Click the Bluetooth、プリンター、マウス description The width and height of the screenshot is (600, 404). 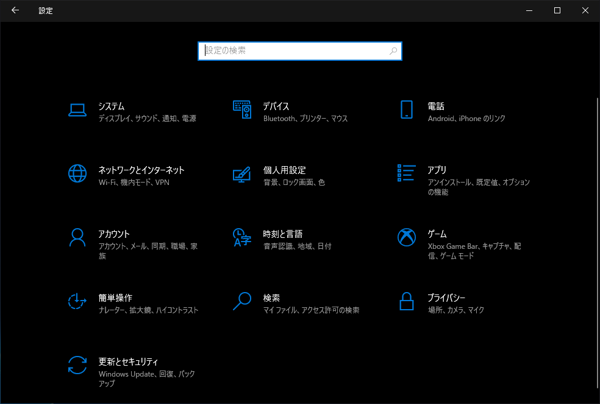[x=305, y=119]
